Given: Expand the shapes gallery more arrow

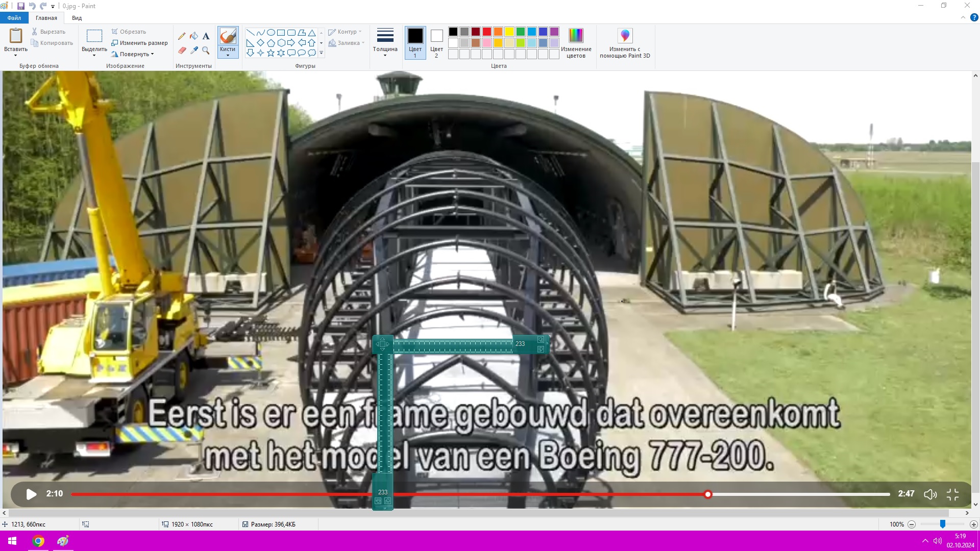Looking at the screenshot, I should [x=321, y=53].
